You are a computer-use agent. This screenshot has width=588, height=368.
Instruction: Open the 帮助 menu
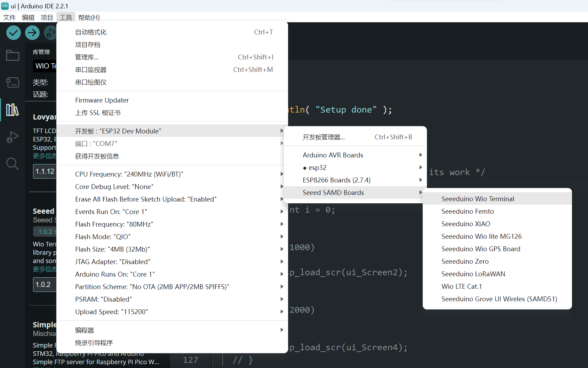point(88,17)
